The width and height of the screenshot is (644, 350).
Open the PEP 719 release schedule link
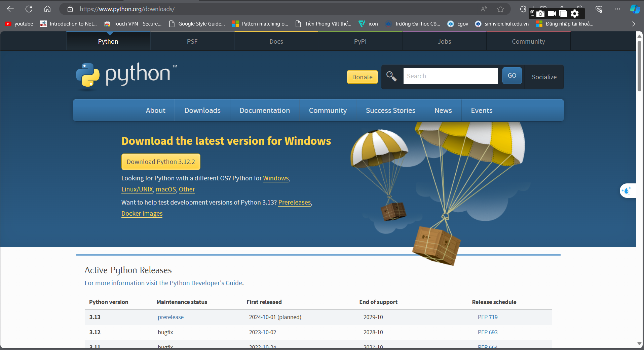(x=488, y=317)
